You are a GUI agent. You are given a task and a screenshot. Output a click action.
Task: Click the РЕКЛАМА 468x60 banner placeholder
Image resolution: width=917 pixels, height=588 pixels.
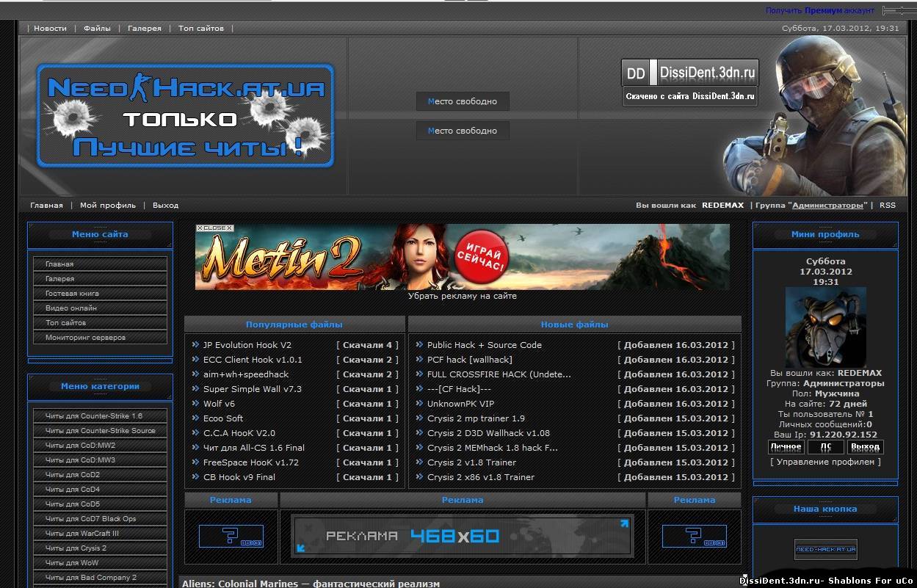tap(463, 536)
